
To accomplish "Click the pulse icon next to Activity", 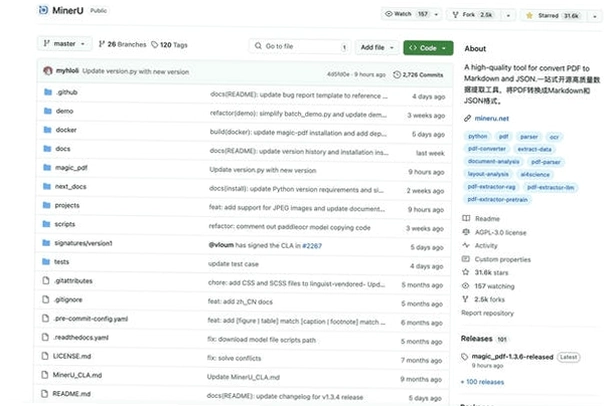I will [x=466, y=245].
